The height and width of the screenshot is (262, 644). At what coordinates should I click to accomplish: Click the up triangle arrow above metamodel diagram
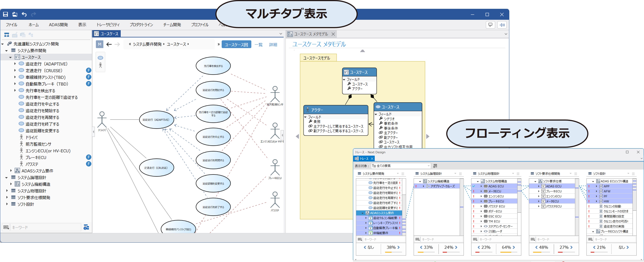362,51
